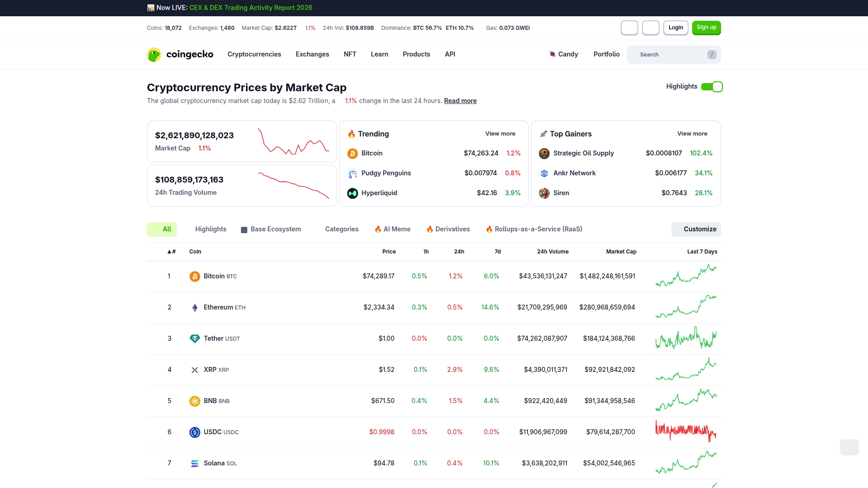Open the Cryptocurrencies menu
The image size is (868, 488).
[x=254, y=54]
